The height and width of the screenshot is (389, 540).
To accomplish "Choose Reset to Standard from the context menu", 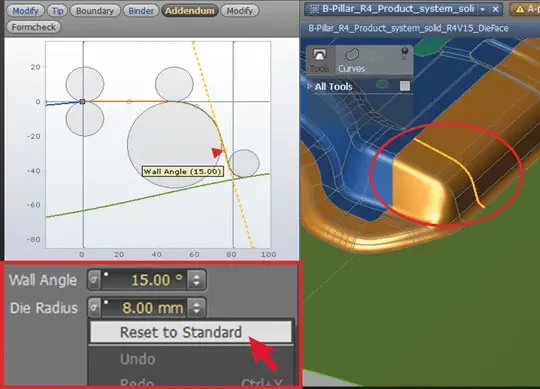I will (x=191, y=332).
